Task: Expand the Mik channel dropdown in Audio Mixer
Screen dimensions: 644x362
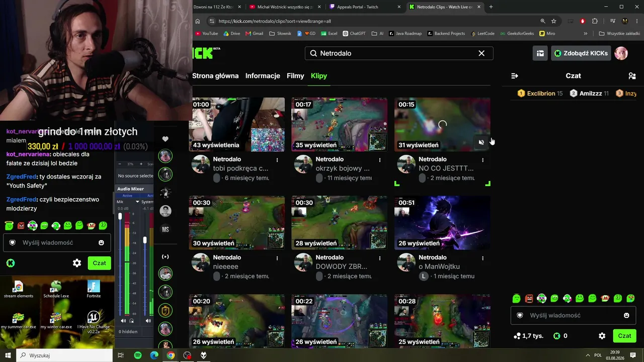Action: [x=137, y=202]
